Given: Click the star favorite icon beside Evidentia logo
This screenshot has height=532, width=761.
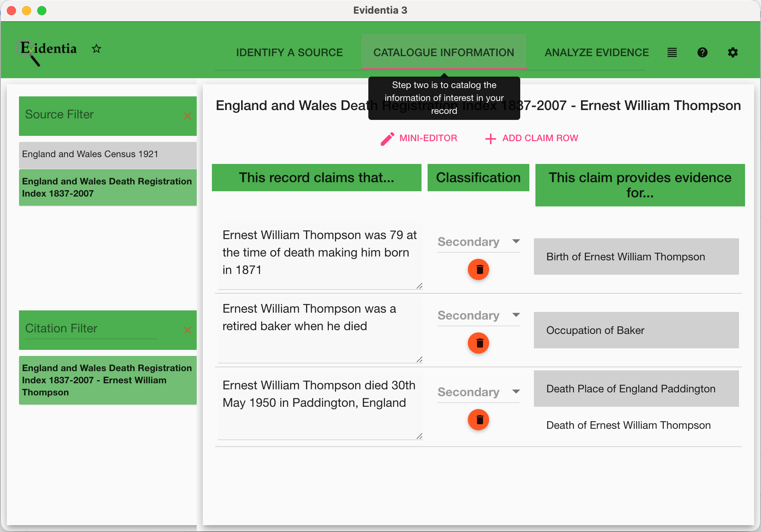Looking at the screenshot, I should (x=96, y=49).
